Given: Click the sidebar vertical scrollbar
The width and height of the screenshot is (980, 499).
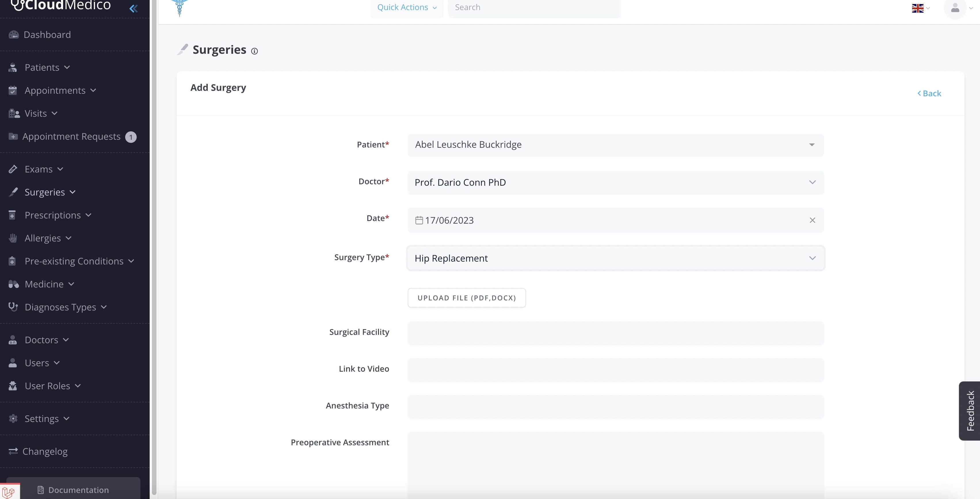Looking at the screenshot, I should tap(154, 247).
